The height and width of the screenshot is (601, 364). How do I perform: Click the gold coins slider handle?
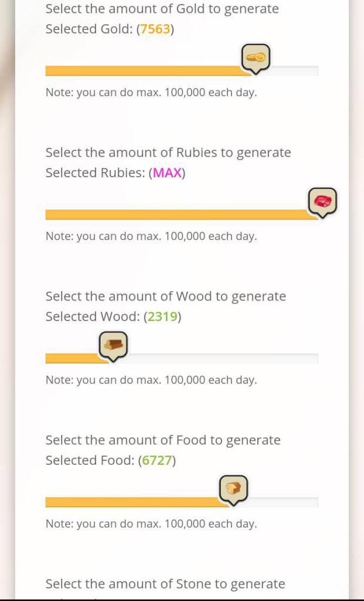pos(256,58)
